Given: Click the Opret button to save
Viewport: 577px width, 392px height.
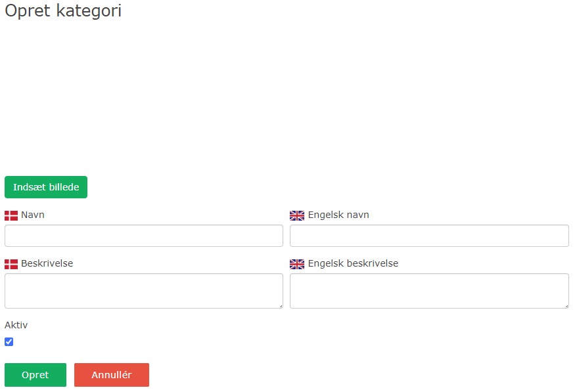Looking at the screenshot, I should click(x=35, y=374).
